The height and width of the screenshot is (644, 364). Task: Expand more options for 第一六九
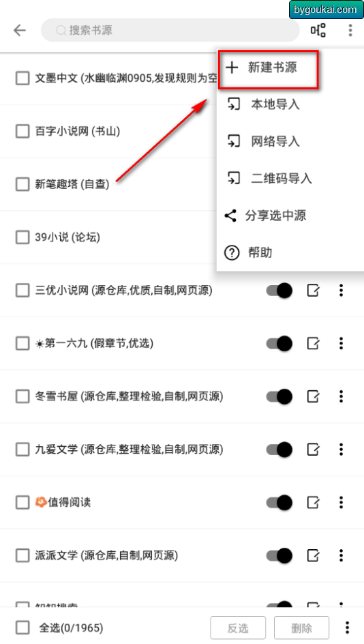[x=341, y=343]
